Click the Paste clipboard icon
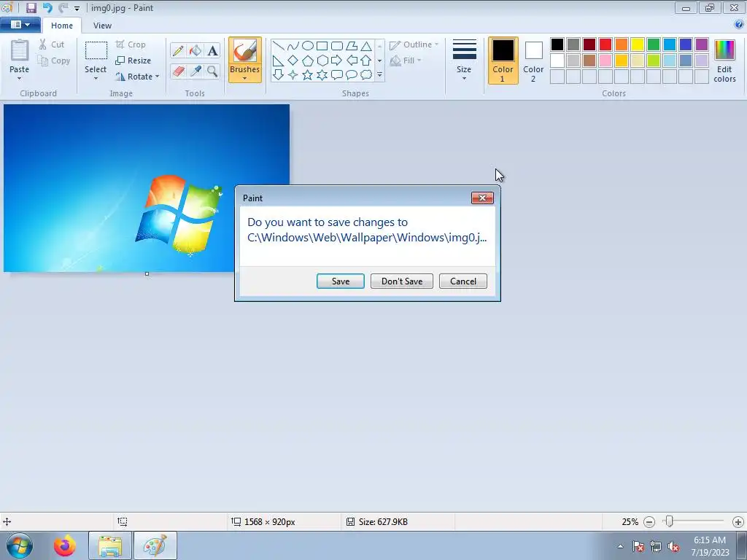The height and width of the screenshot is (560, 747). coord(20,50)
